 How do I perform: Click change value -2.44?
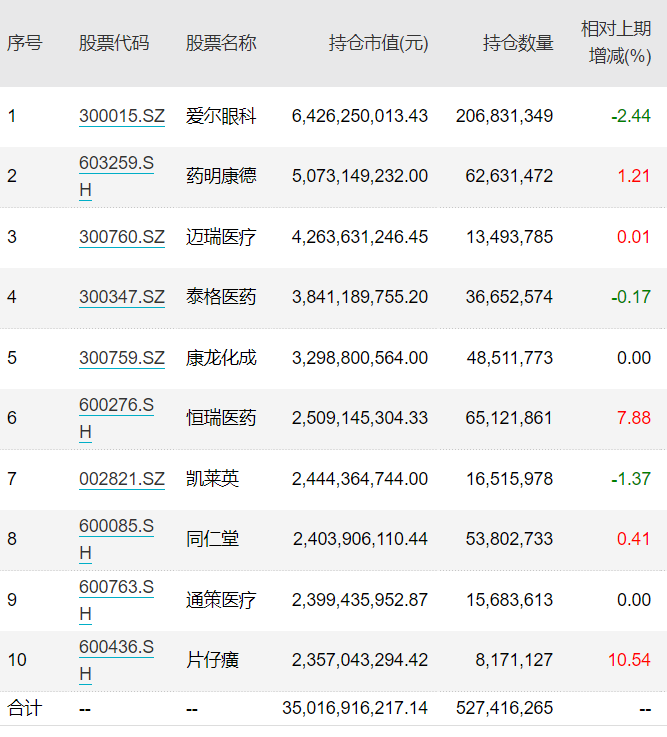tap(631, 116)
